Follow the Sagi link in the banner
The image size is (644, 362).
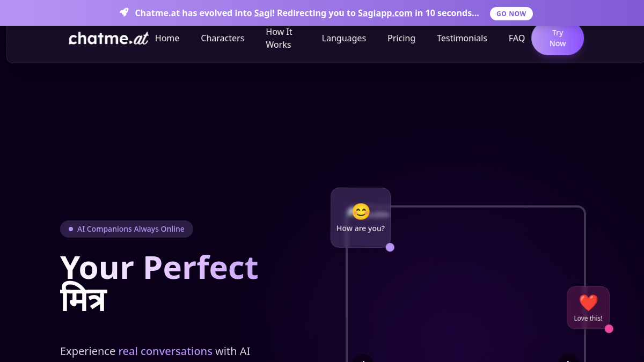[262, 13]
